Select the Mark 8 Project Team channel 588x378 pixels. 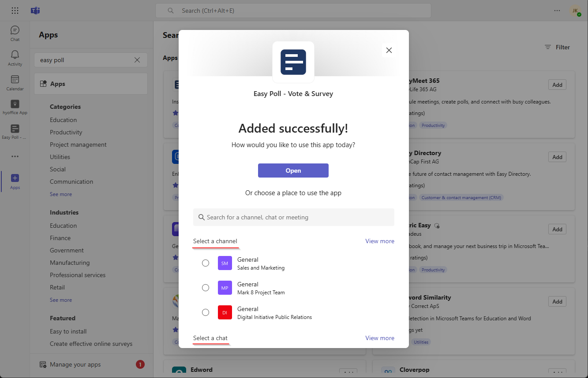click(206, 288)
